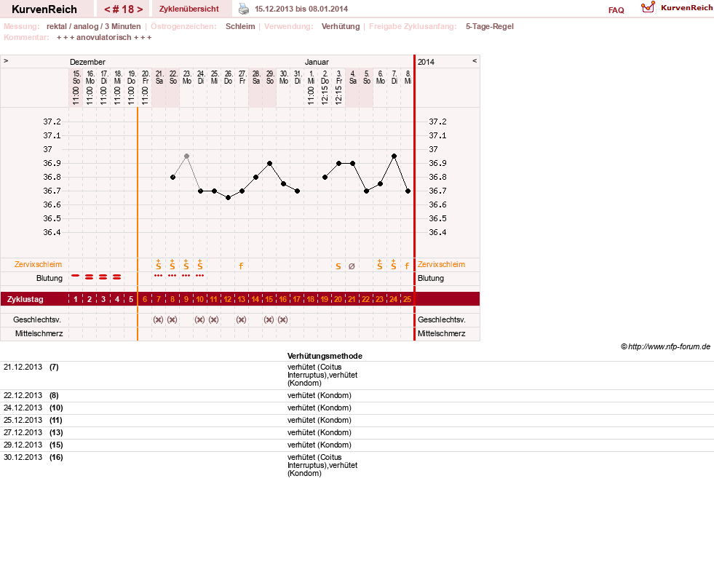Open the FAQ link
Viewport: 714px width, 588px height.
[x=616, y=10]
